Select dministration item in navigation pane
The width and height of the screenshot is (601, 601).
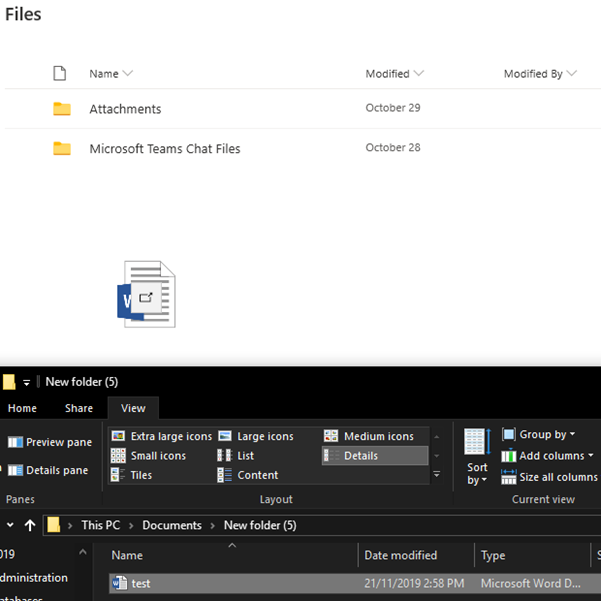[x=34, y=578]
